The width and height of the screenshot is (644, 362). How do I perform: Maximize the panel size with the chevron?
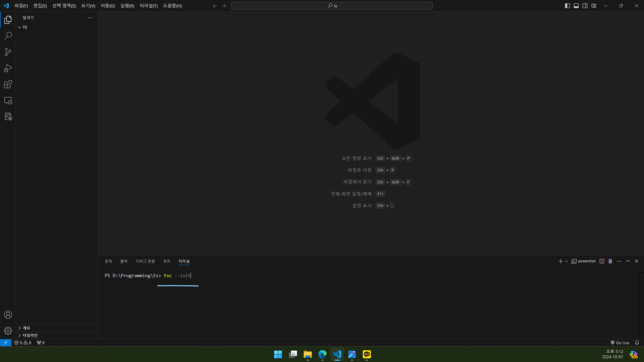[x=628, y=261]
